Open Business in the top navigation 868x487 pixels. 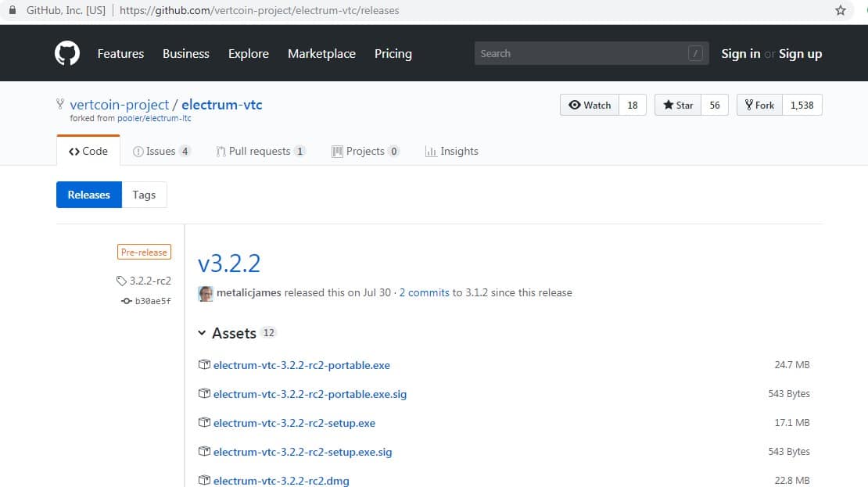click(186, 54)
